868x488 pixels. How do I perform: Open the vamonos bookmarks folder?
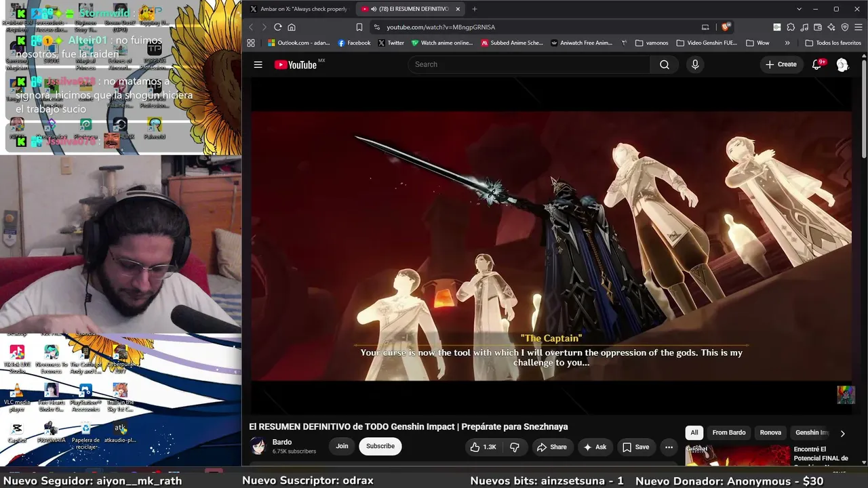tap(652, 43)
